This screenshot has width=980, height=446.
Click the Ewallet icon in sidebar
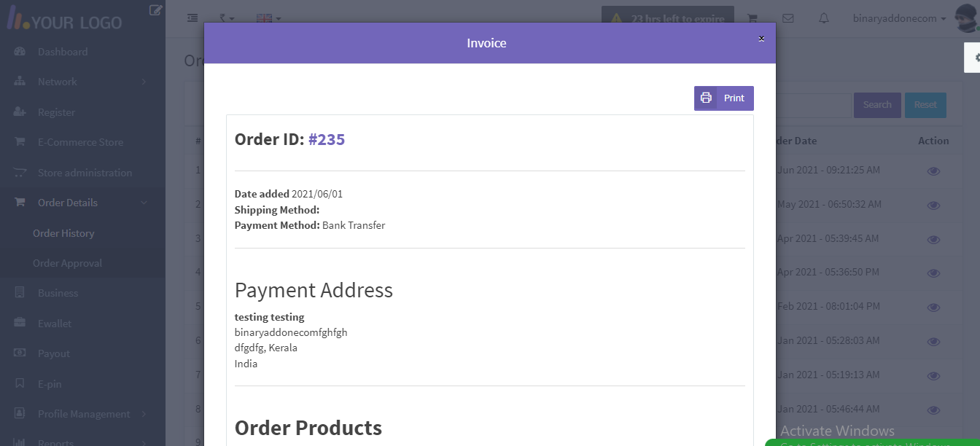pyautogui.click(x=20, y=324)
